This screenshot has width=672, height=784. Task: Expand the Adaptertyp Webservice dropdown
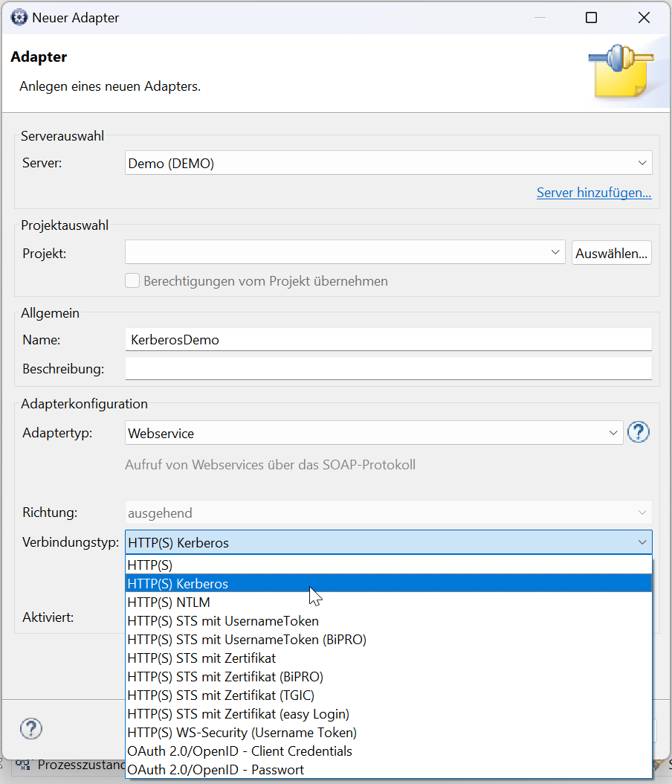pyautogui.click(x=374, y=432)
